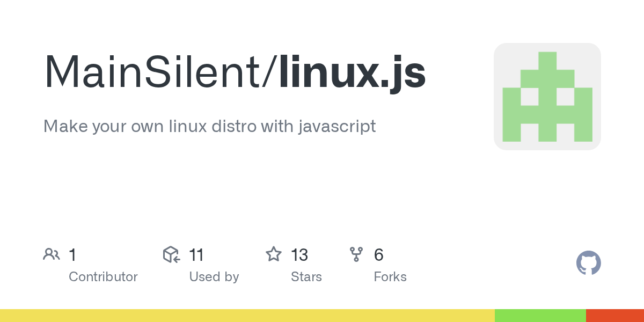Open the linux.js repository name

pos(352,72)
